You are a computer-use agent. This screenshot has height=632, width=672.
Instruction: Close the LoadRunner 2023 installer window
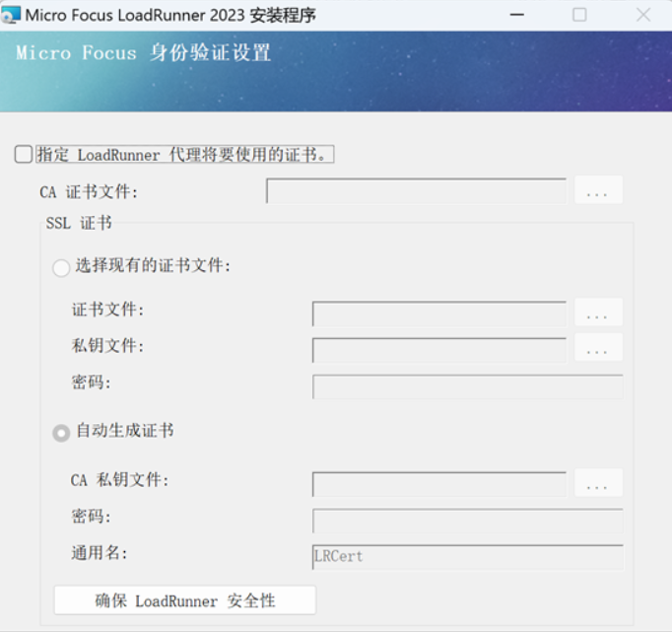(642, 15)
